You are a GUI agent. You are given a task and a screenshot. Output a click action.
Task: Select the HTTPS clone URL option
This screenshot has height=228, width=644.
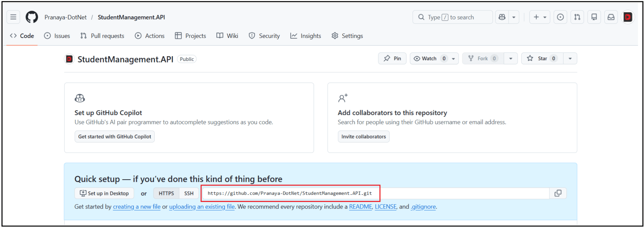[x=166, y=193]
